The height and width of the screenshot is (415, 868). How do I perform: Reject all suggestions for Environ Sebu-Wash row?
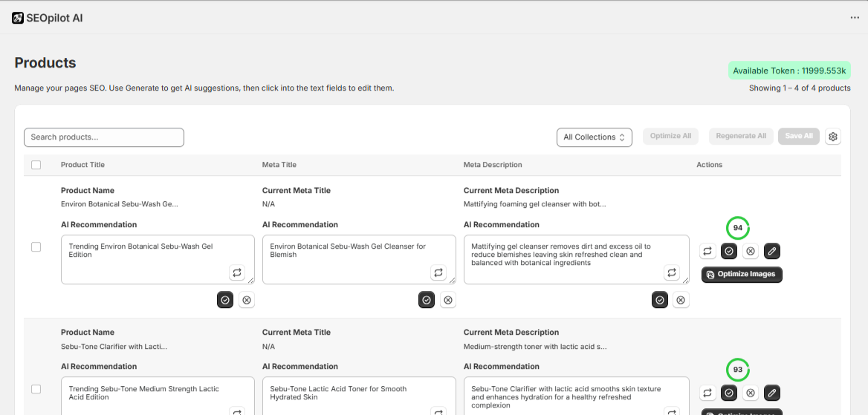(x=751, y=251)
